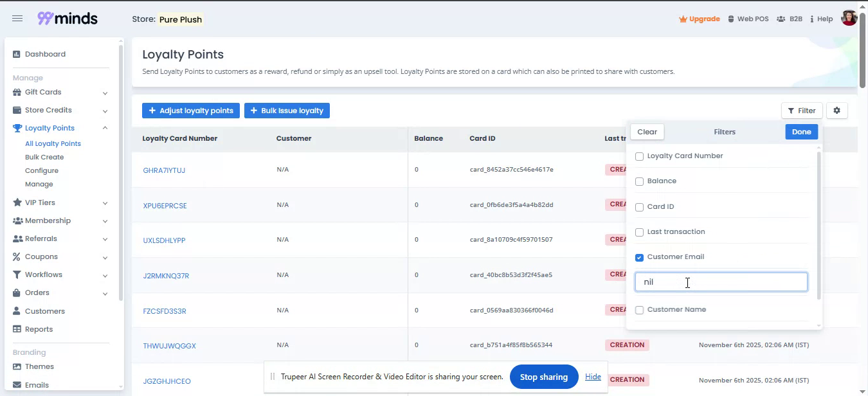Uncheck the Customer Email filter checkbox
Screen dimensions: 868x396
coord(639,257)
